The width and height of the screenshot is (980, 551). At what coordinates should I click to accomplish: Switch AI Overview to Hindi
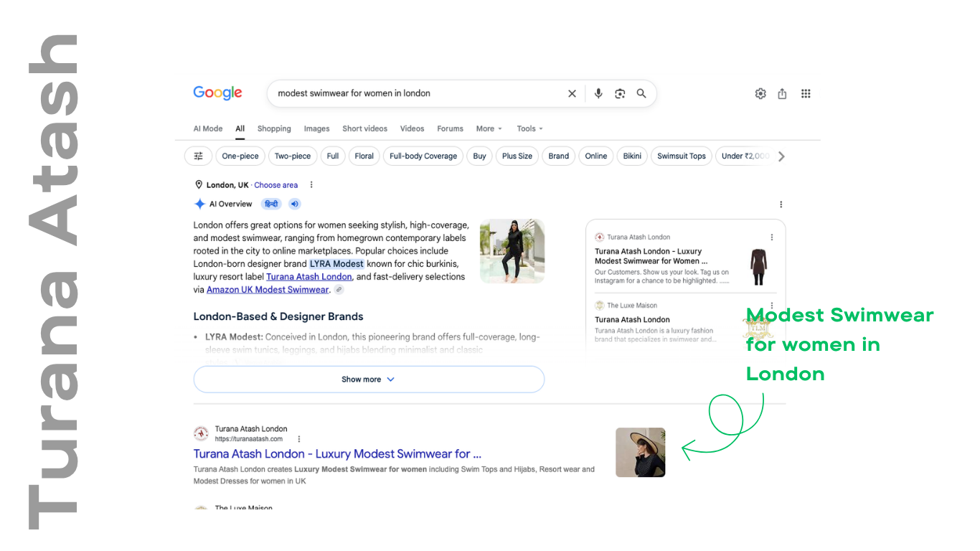[x=271, y=204]
